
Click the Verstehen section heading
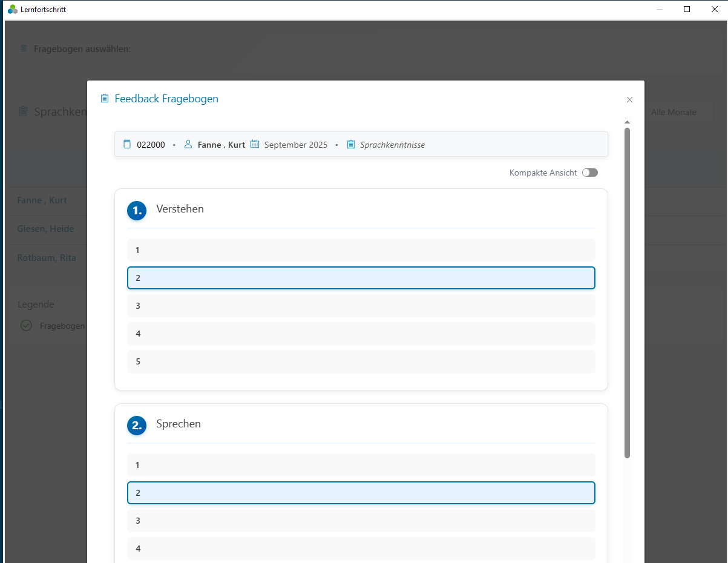pos(180,209)
